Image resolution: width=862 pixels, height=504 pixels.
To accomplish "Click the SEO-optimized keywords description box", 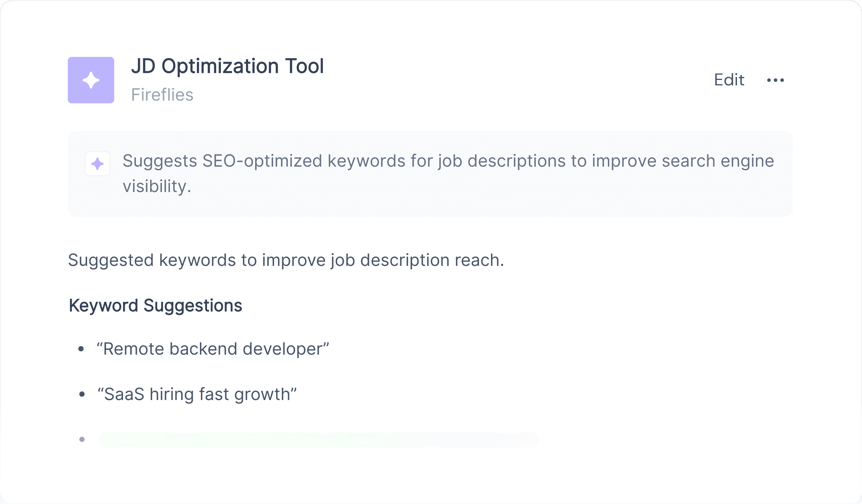I will point(430,174).
